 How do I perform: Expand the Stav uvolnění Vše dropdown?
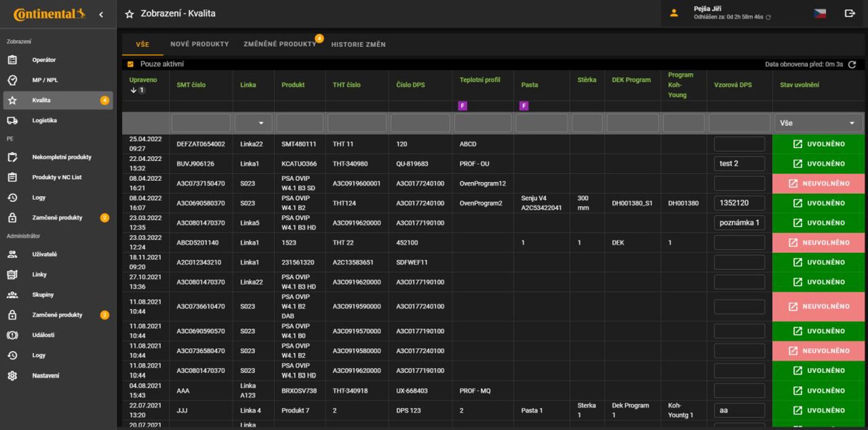818,123
